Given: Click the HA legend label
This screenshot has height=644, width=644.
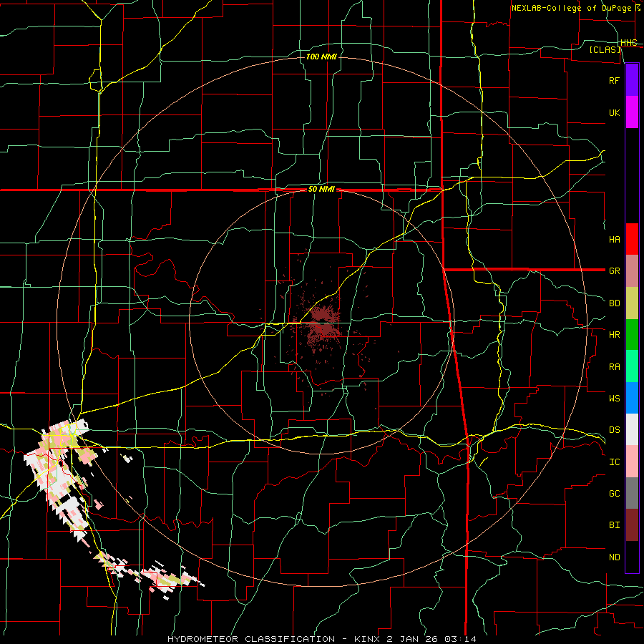Looking at the screenshot, I should [614, 239].
